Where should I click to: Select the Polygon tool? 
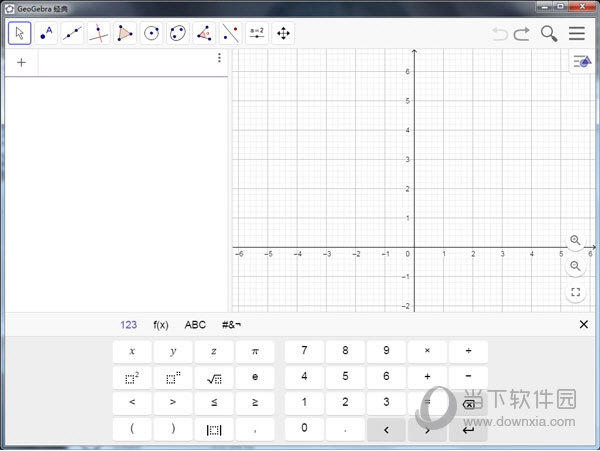[x=125, y=33]
